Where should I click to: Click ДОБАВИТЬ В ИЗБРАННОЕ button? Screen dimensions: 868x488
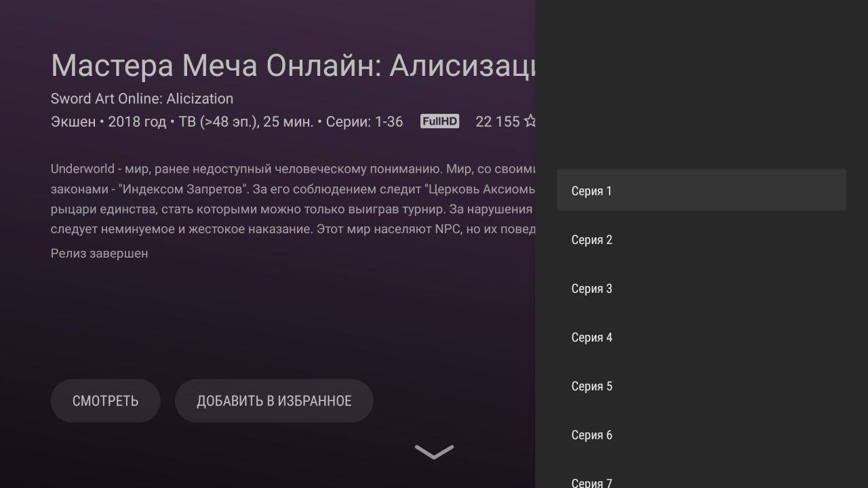[x=274, y=401]
